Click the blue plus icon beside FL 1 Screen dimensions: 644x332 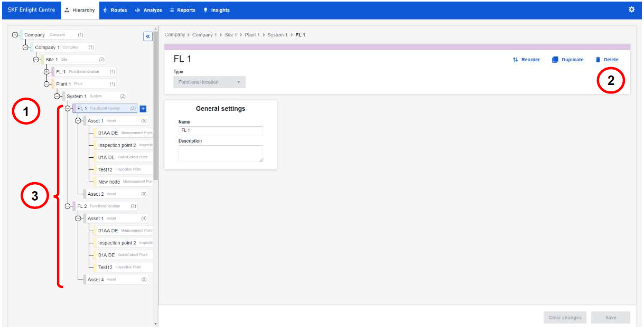143,109
